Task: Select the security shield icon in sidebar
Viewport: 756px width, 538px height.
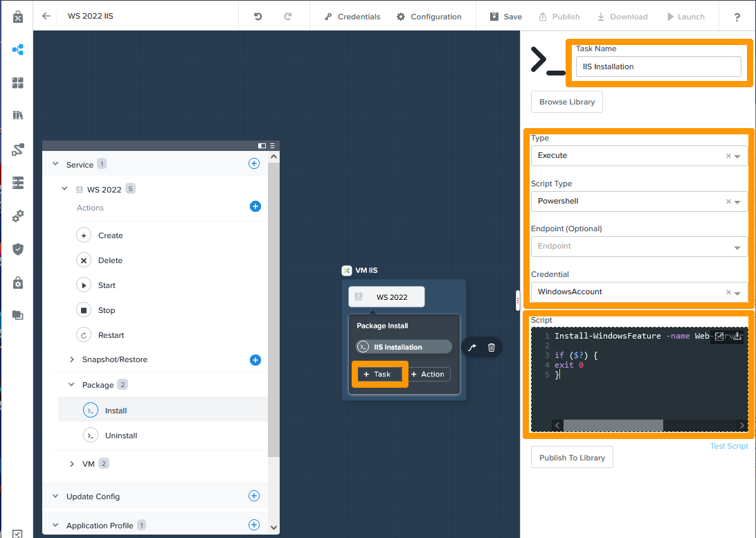Action: point(17,249)
